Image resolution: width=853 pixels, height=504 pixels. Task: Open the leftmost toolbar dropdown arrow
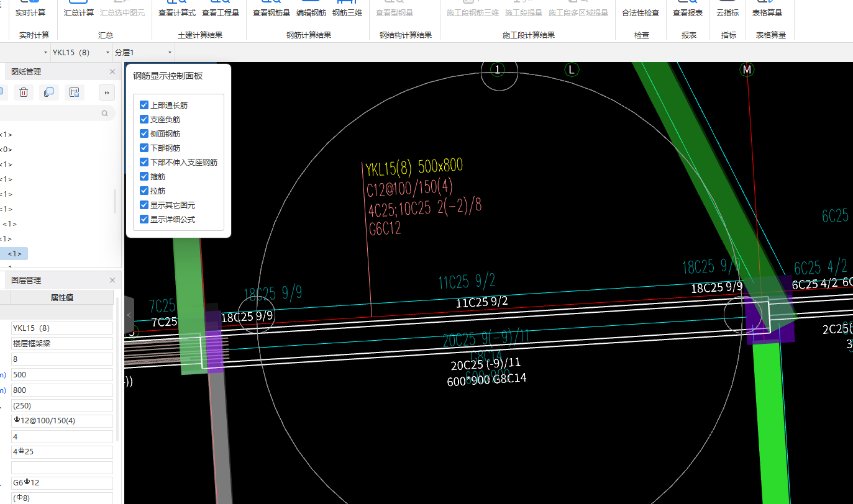click(46, 53)
